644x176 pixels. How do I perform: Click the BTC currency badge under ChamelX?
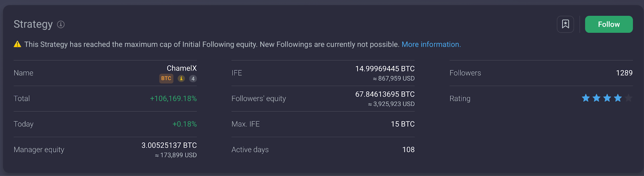coord(166,78)
